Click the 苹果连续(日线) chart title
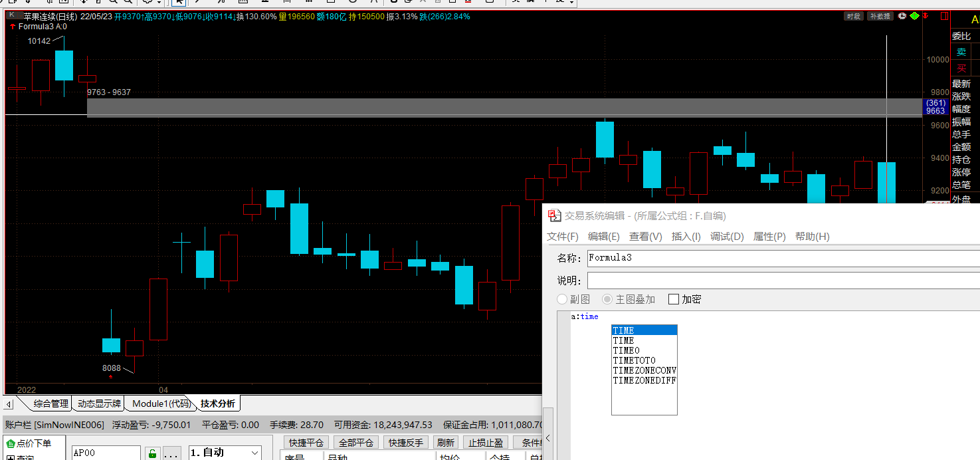The image size is (980, 460). 50,16
